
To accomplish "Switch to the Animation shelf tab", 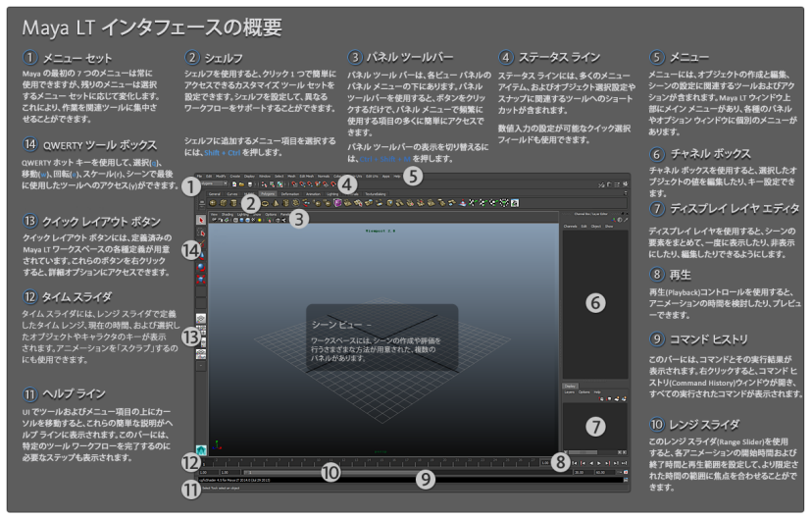I will pos(313,193).
